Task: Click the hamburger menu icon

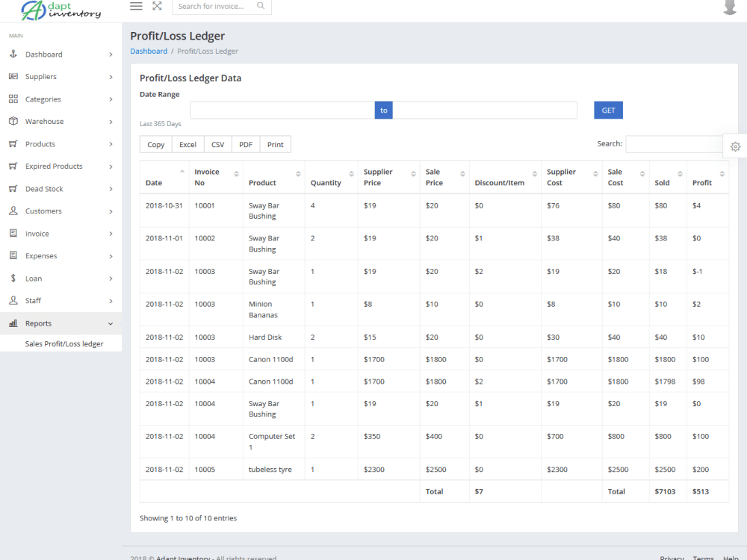Action: [x=136, y=6]
